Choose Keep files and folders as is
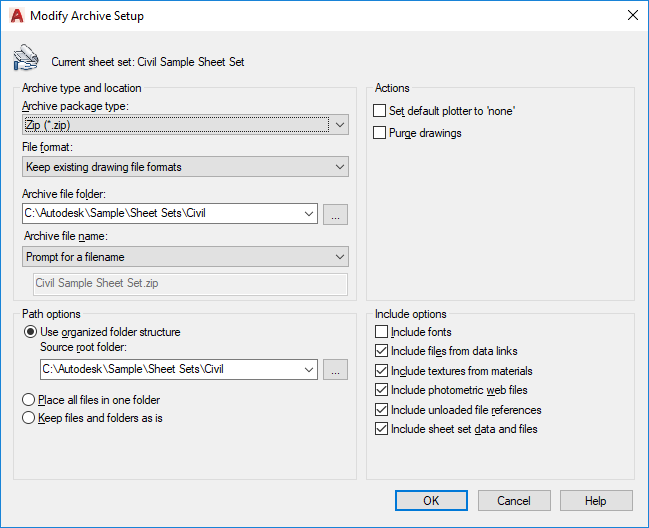The height and width of the screenshot is (528, 649). click(29, 418)
